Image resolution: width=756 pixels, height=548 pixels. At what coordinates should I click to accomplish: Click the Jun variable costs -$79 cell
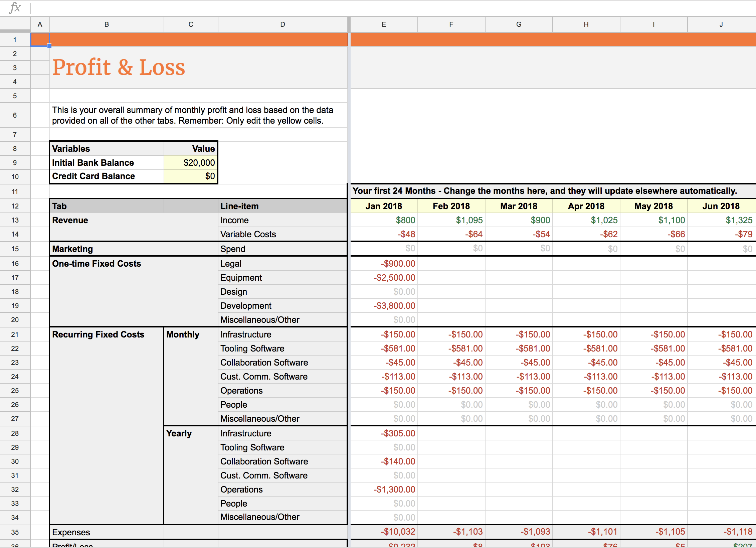click(721, 234)
